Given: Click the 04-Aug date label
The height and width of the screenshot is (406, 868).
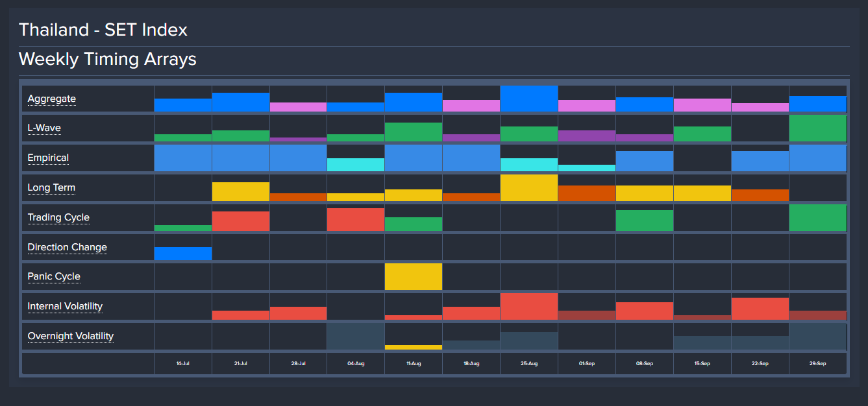Looking at the screenshot, I should pyautogui.click(x=356, y=364).
